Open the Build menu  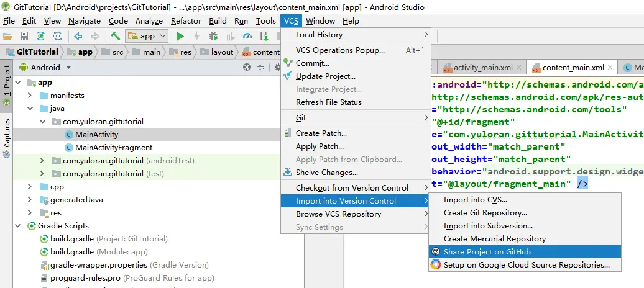coord(218,21)
